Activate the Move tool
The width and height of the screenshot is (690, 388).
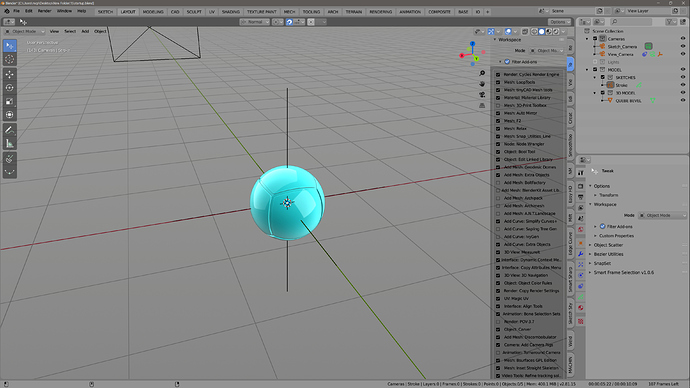click(x=10, y=74)
